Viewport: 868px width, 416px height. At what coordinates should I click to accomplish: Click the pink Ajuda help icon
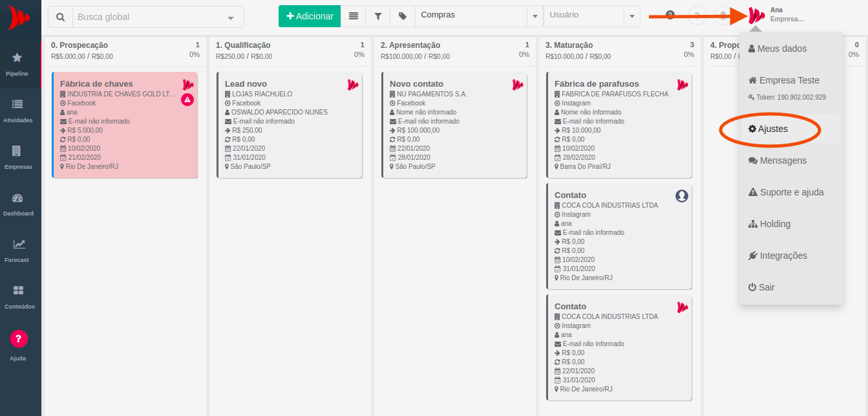tap(19, 338)
